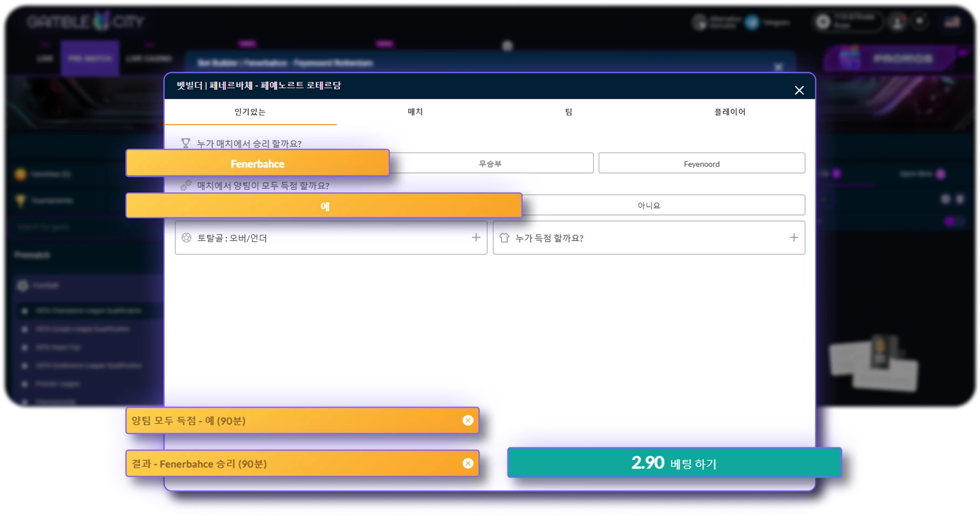Remove 결과 - Fenerbahce 승리 selection
The height and width of the screenshot is (525, 980).
468,464
